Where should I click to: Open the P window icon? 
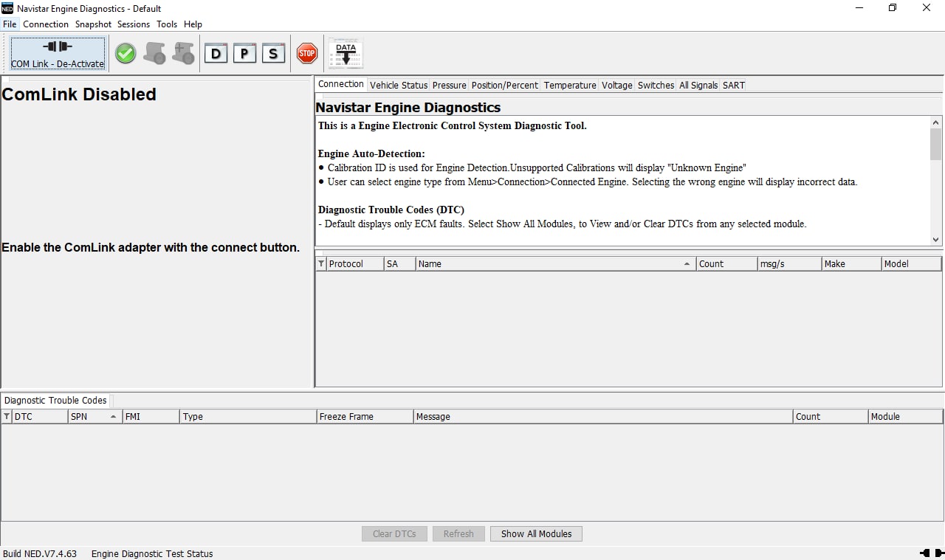[x=244, y=54]
